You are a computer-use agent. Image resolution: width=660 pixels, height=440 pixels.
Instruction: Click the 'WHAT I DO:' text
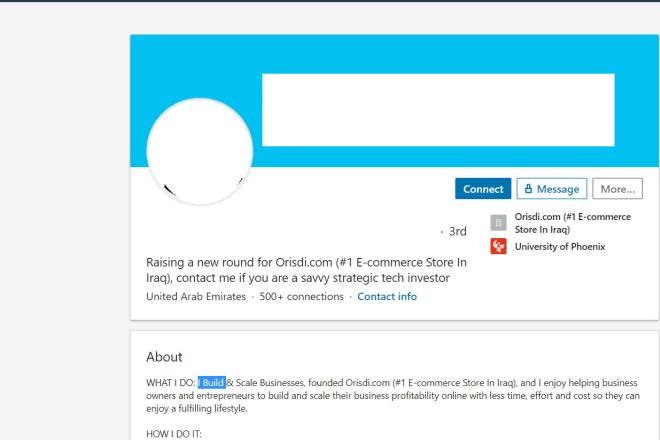170,383
